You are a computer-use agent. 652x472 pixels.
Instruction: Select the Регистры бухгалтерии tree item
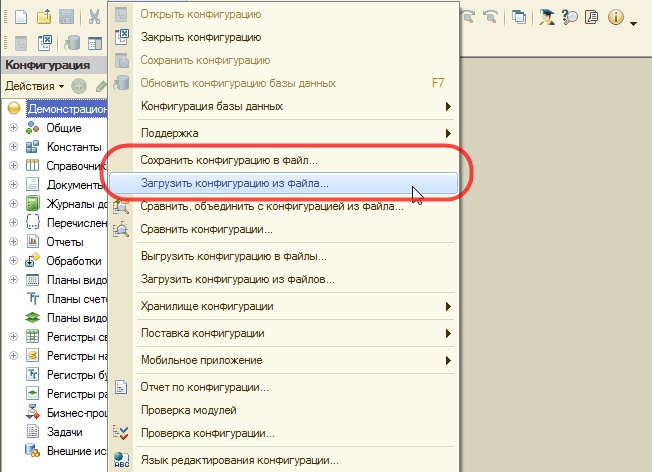[x=77, y=375]
